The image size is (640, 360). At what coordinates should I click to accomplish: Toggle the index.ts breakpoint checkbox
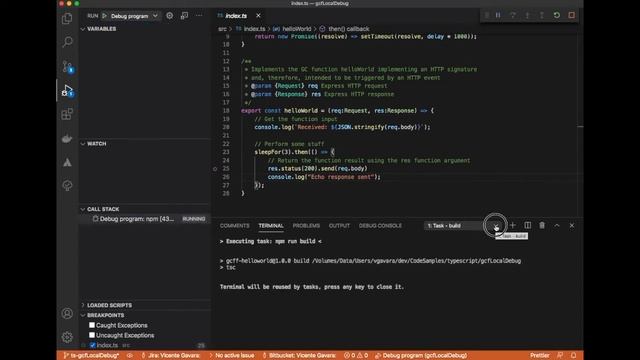93,345
